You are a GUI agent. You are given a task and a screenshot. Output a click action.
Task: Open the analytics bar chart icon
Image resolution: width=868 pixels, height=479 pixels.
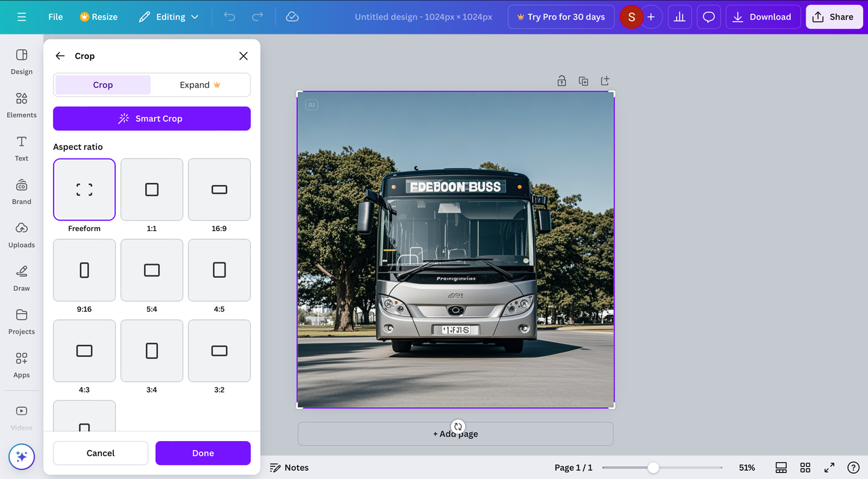tap(680, 17)
